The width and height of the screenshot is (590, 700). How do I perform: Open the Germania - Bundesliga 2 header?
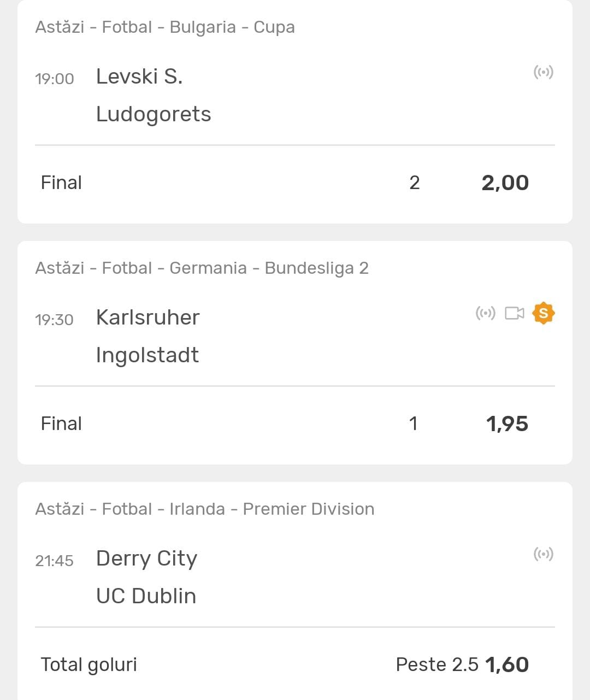[202, 268]
